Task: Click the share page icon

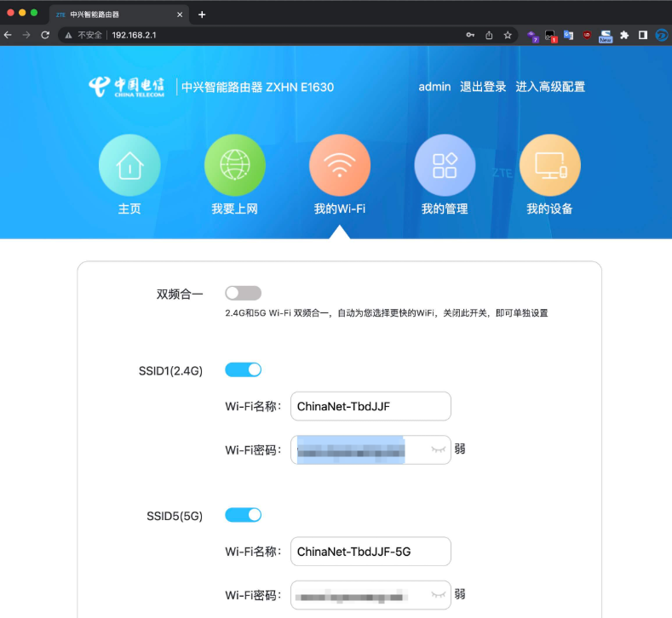Action: point(489,35)
